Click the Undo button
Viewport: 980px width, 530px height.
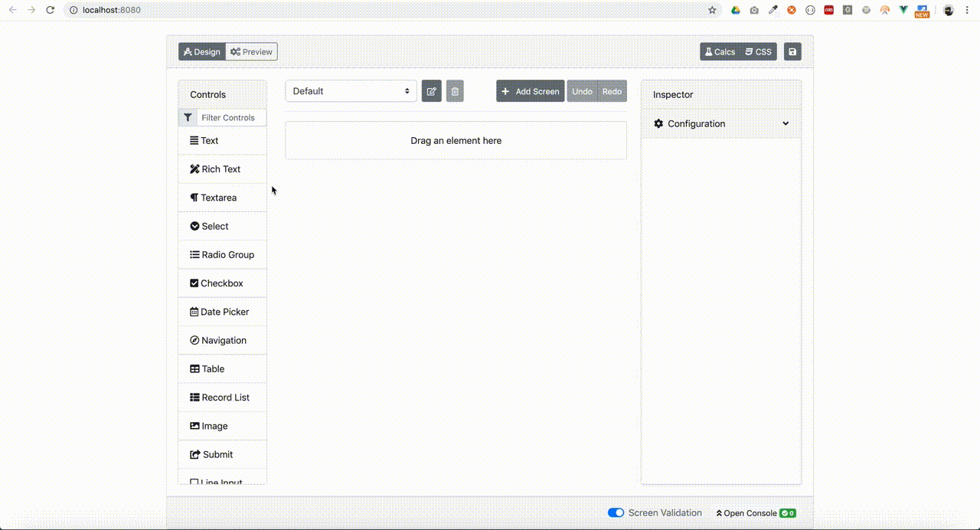coord(582,91)
